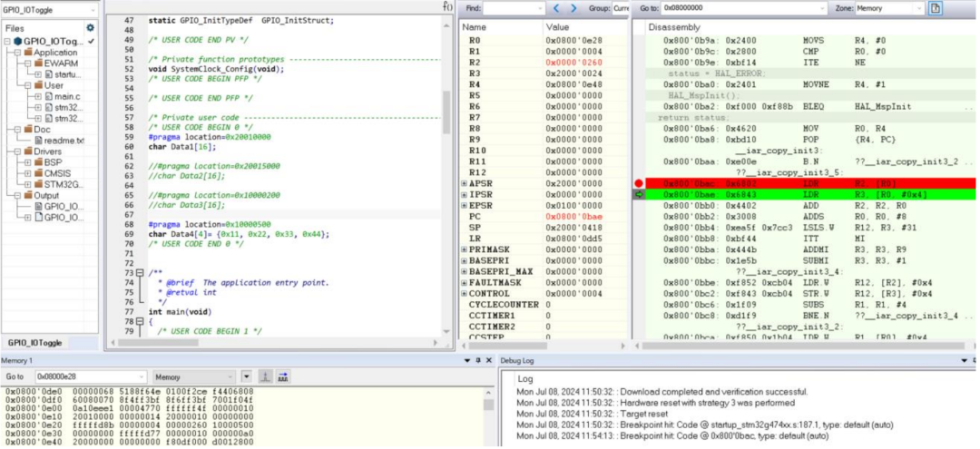The width and height of the screenshot is (980, 449).
Task: Select the SP register row
Action: coord(544,228)
